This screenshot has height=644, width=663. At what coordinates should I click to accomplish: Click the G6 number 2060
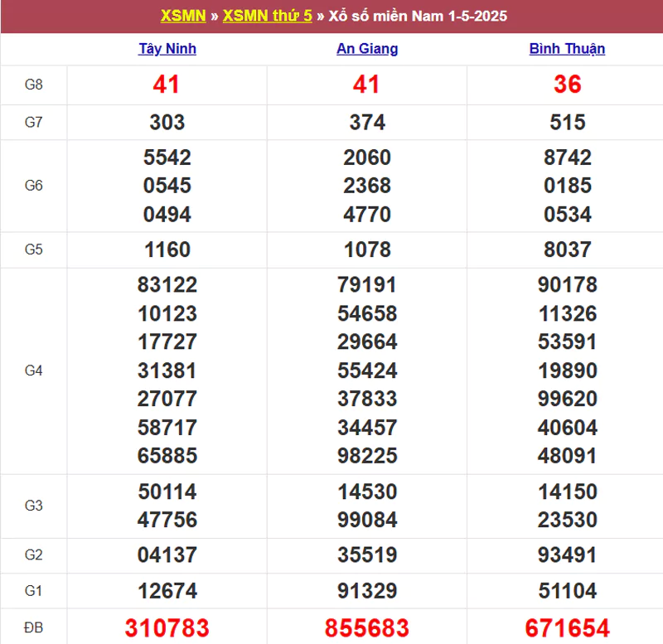click(x=367, y=157)
